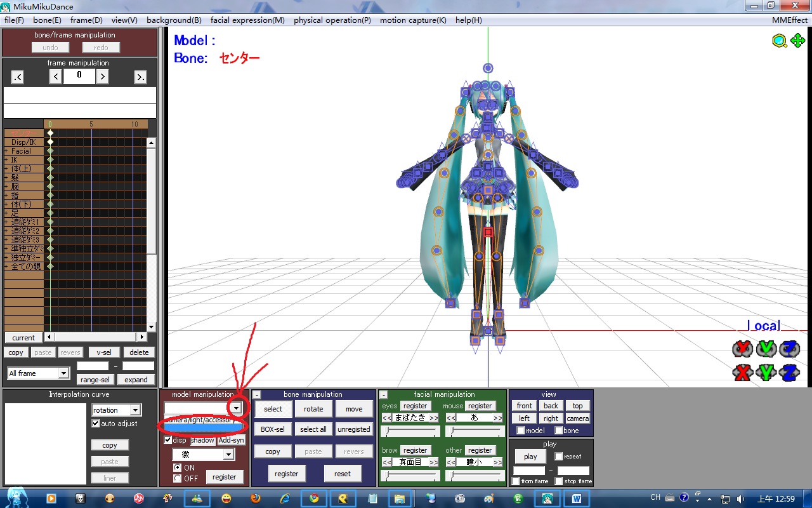The image size is (812, 508).
Task: Click the brow morph slider
Action: (x=410, y=476)
